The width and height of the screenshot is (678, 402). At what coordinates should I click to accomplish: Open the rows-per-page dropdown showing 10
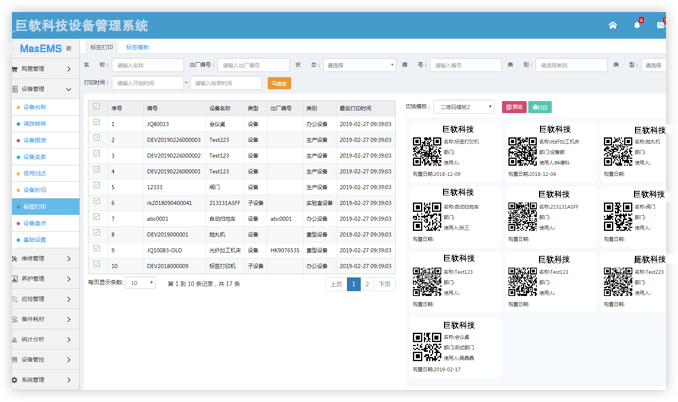[141, 283]
